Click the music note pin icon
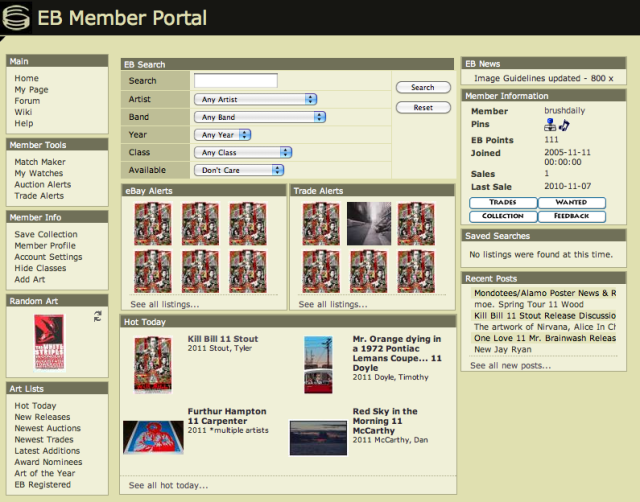The height and width of the screenshot is (502, 640). point(564,125)
